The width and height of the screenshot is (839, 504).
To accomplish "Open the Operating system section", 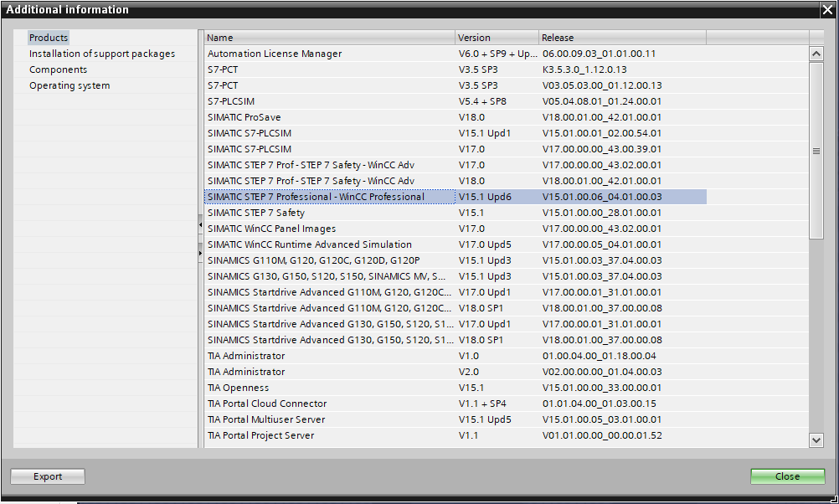I will point(69,85).
